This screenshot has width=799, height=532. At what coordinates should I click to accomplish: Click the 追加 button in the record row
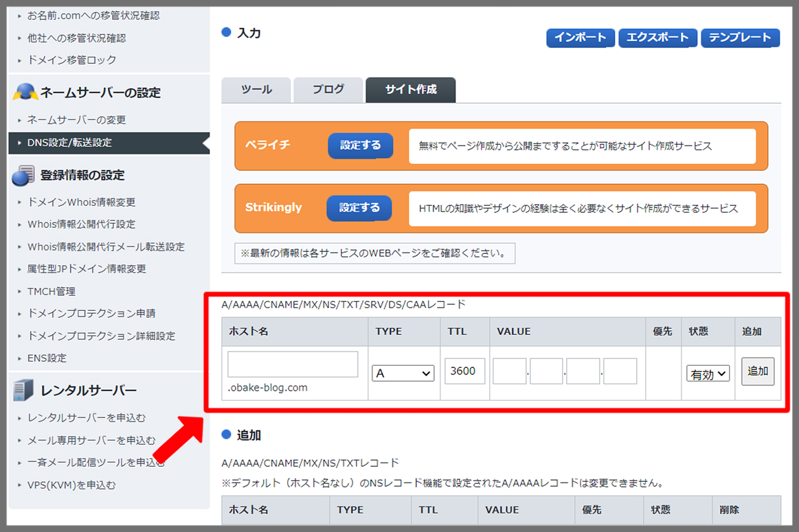point(758,371)
